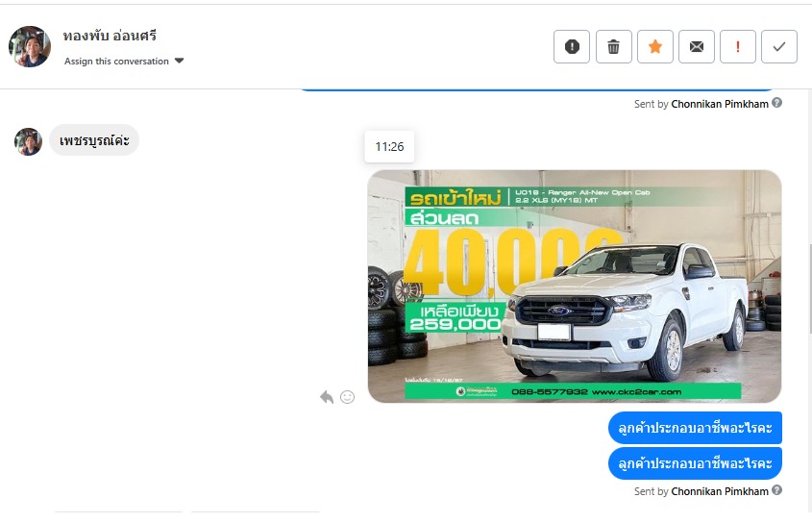This screenshot has height=523, width=812.
Task: Reply to the Ford Ranger image message
Action: click(327, 397)
